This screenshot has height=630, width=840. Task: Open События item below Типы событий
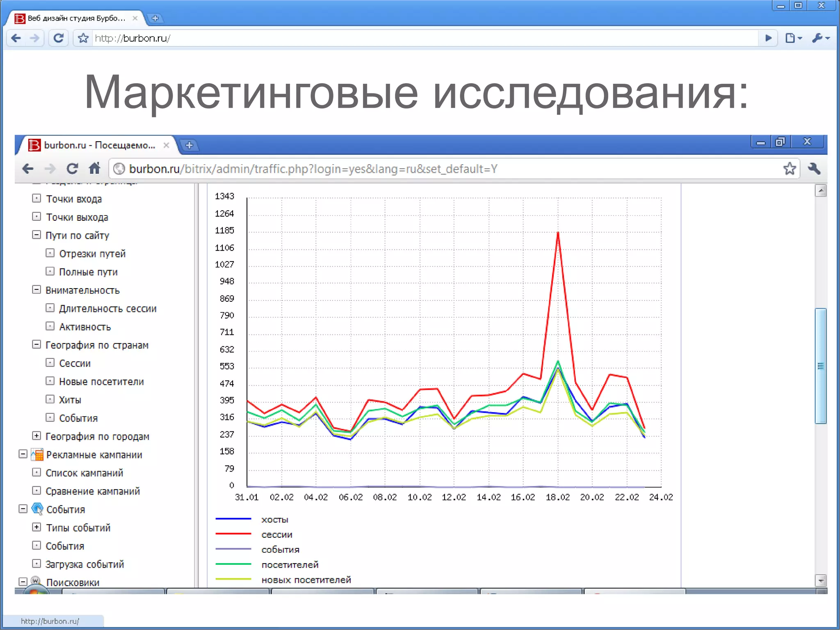point(65,546)
